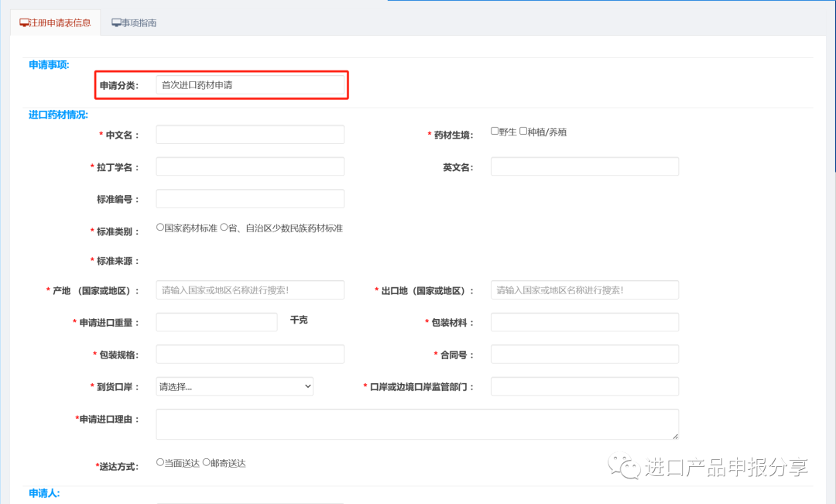836x504 pixels.
Task: Choose 邮寄送达 as the delivery method
Action: coord(207,462)
